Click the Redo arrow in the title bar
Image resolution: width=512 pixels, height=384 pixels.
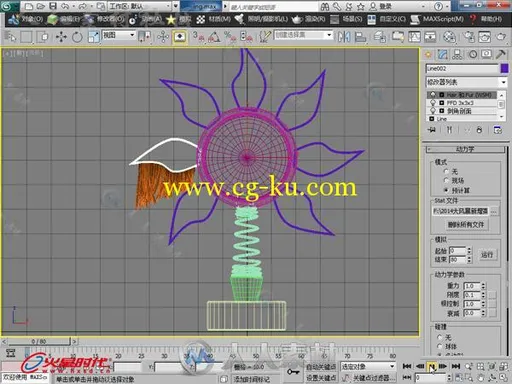[x=82, y=6]
